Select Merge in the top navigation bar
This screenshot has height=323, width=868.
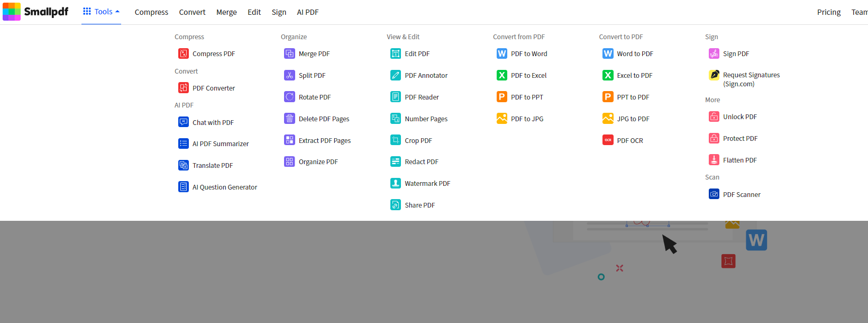226,12
